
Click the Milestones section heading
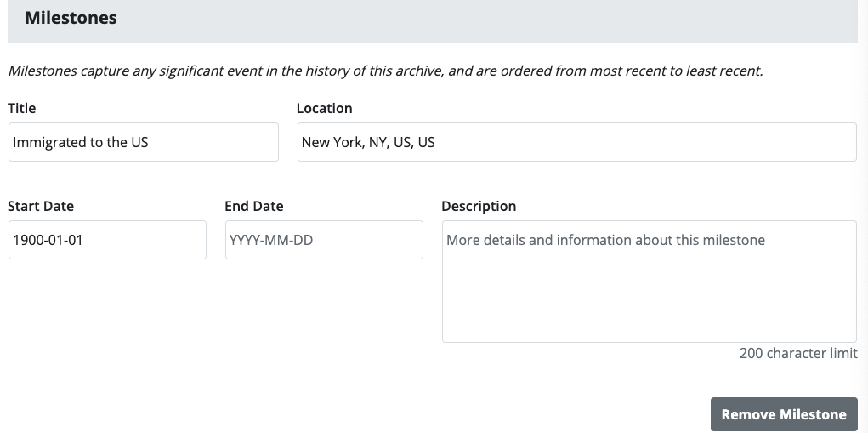(x=71, y=18)
